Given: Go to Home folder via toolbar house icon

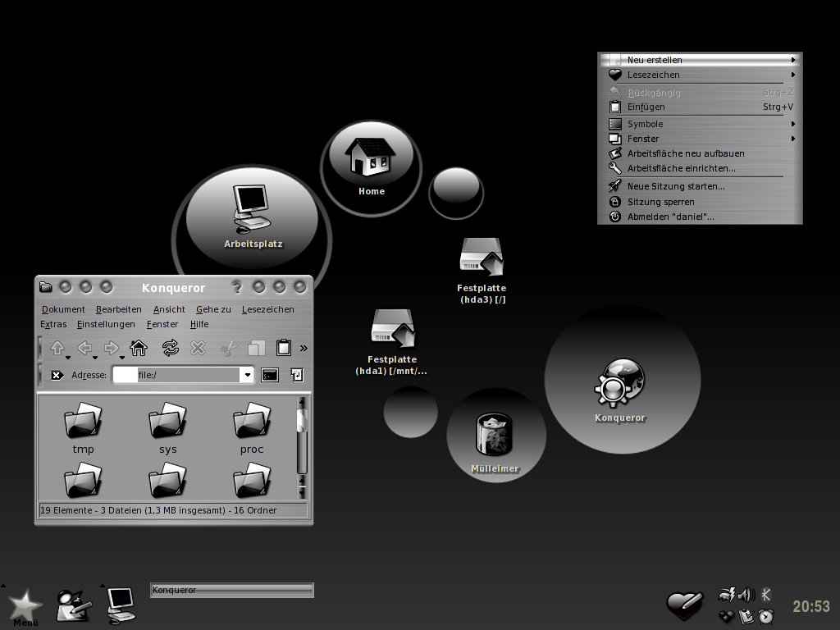Looking at the screenshot, I should tap(139, 348).
